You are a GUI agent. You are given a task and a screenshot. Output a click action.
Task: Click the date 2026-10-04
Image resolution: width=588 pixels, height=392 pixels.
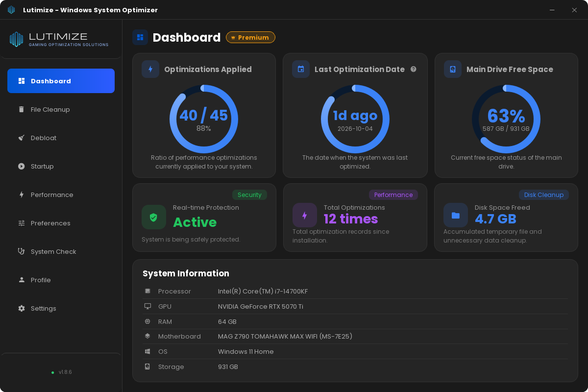(x=355, y=129)
